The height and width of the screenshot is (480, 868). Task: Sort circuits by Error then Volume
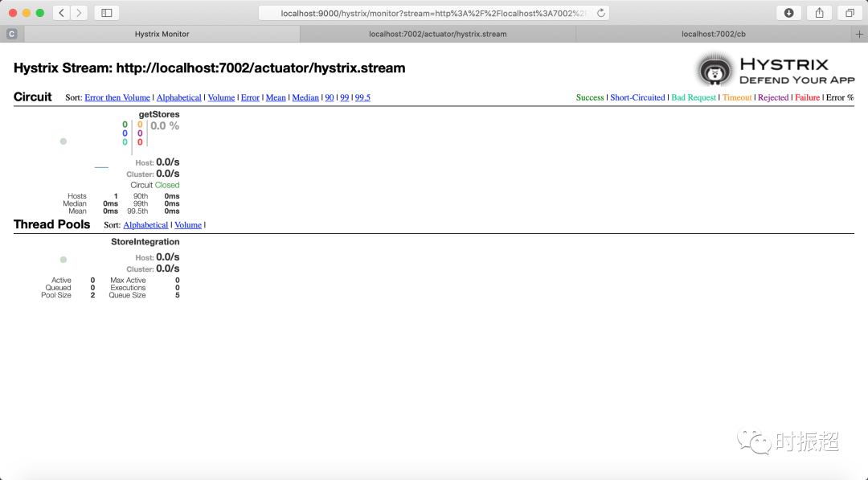[x=117, y=97]
